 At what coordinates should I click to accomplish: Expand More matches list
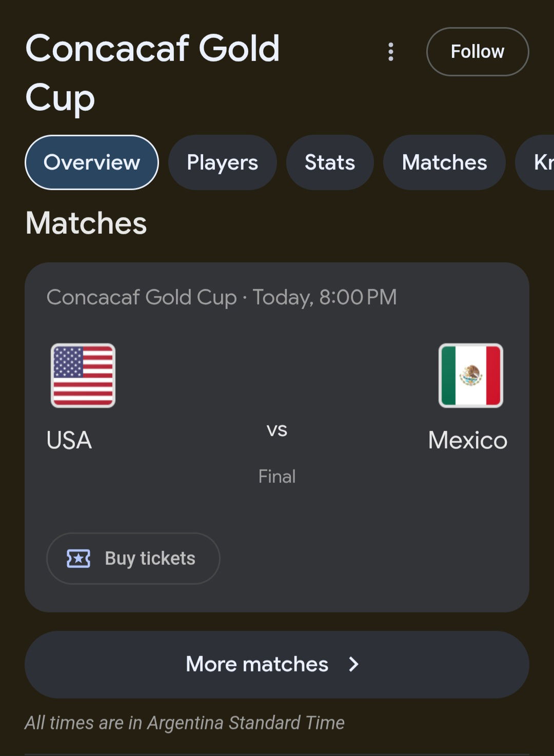click(277, 664)
